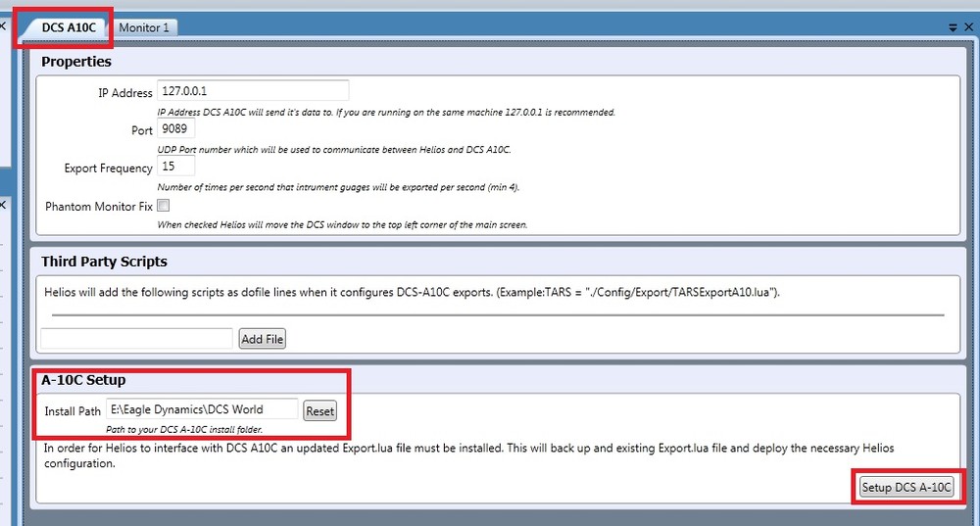Click the Port label
Screen dimensions: 980x526
click(142, 130)
